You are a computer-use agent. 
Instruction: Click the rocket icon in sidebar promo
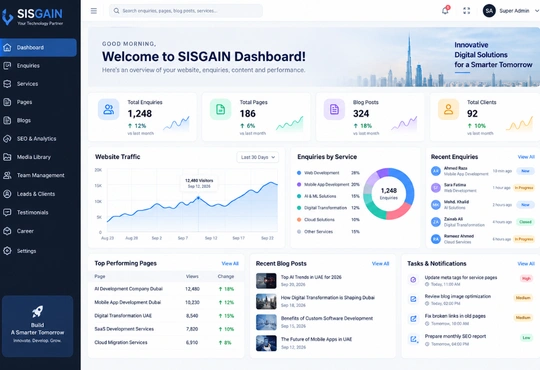tap(37, 311)
